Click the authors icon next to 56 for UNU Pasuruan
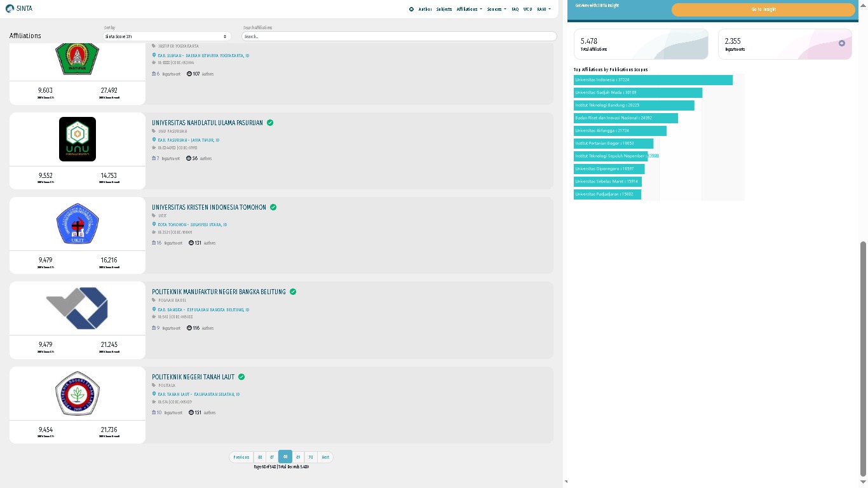This screenshot has height=488, width=868. tap(189, 158)
